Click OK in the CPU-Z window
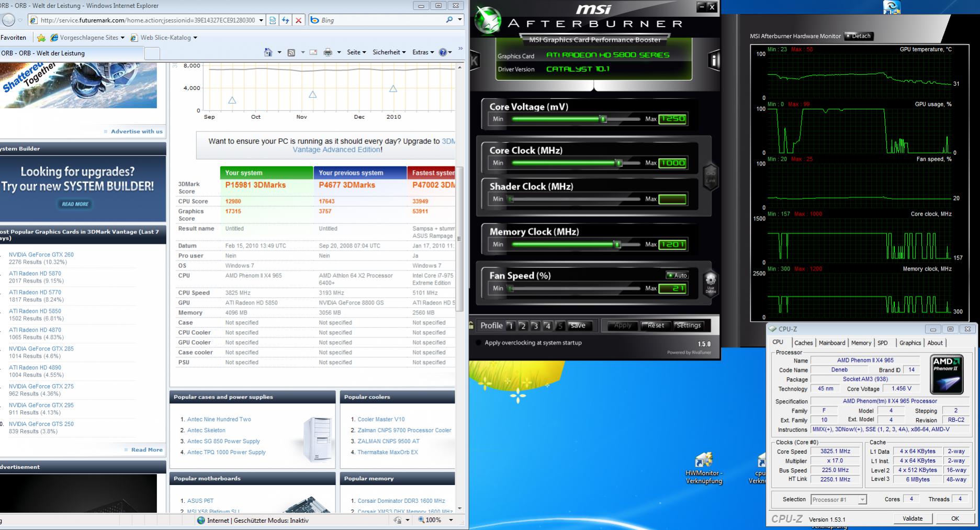The image size is (980, 530). coord(955,518)
